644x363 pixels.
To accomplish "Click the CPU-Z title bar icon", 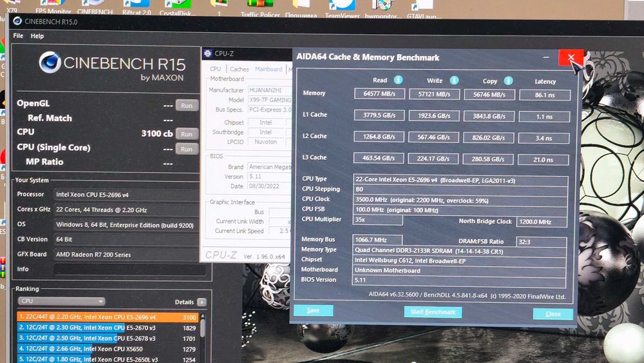I will [208, 54].
